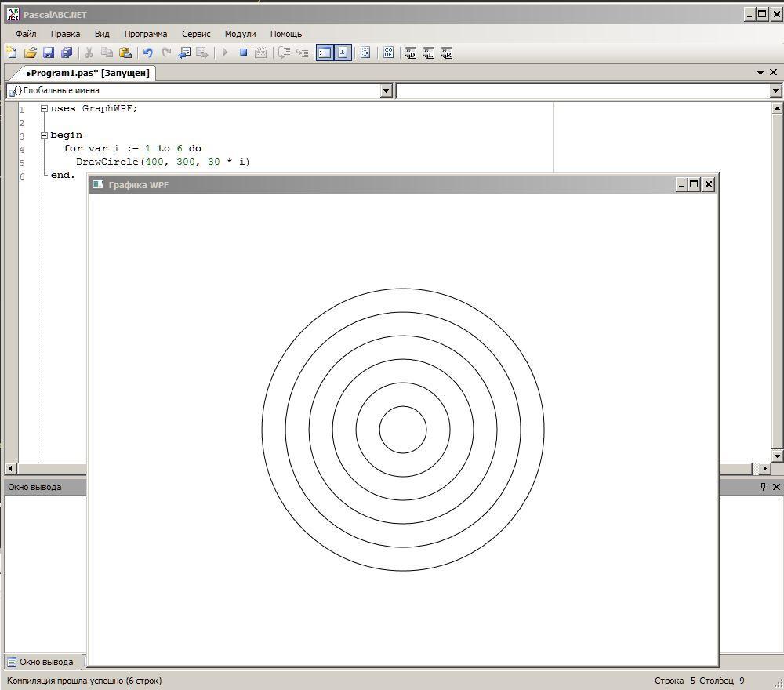Open the Модули menu
Screen dimensions: 784x690
(x=240, y=34)
